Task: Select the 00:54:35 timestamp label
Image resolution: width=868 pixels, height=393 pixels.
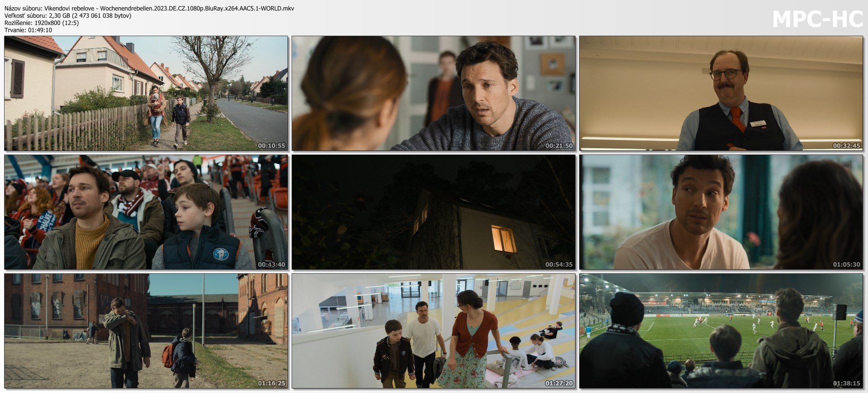Action: point(559,265)
